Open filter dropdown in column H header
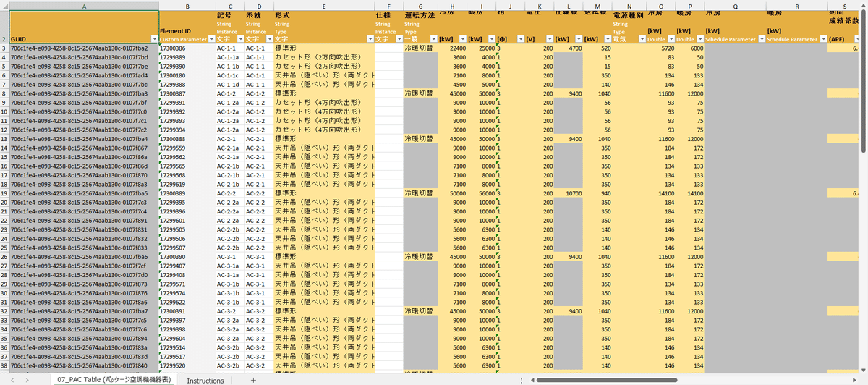Viewport: 868px width, 385px height. [x=462, y=39]
